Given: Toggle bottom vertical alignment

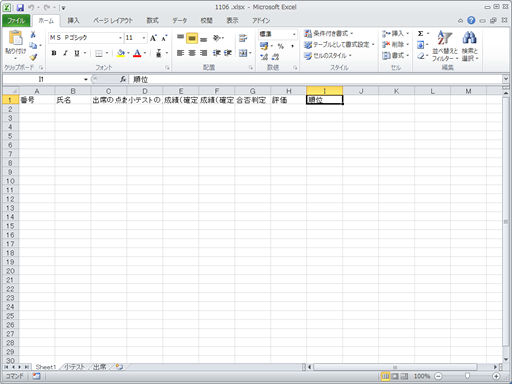Looking at the screenshot, I should pyautogui.click(x=203, y=38).
